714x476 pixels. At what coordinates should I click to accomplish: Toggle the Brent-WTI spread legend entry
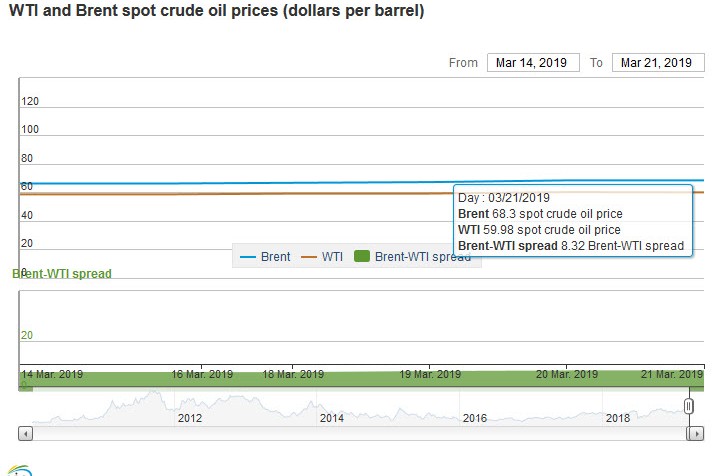click(x=412, y=256)
